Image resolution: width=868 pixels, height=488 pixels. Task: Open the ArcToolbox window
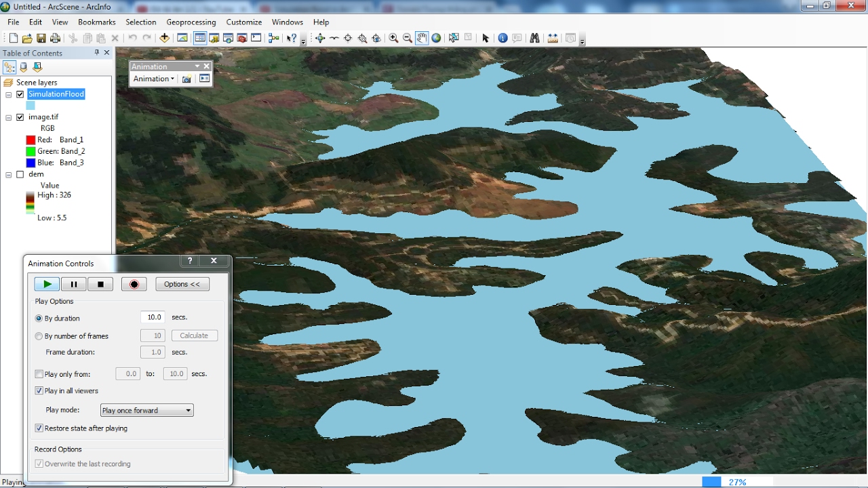pos(242,39)
